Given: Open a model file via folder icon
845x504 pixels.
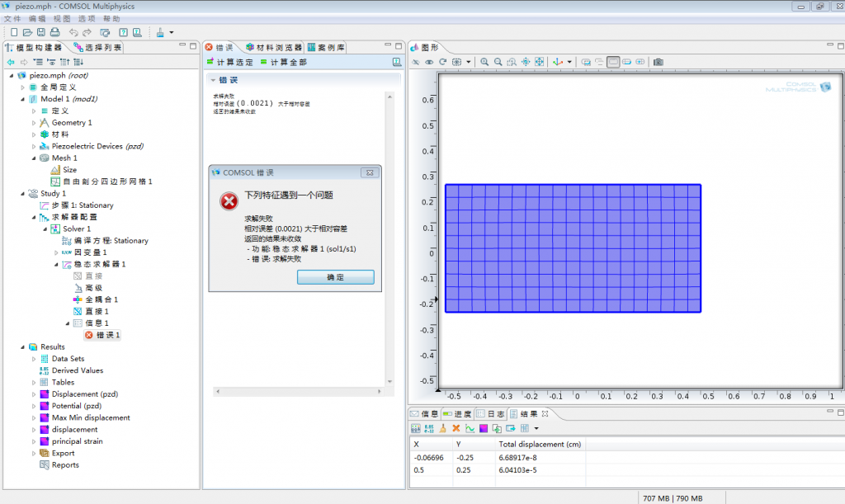Looking at the screenshot, I should click(27, 32).
